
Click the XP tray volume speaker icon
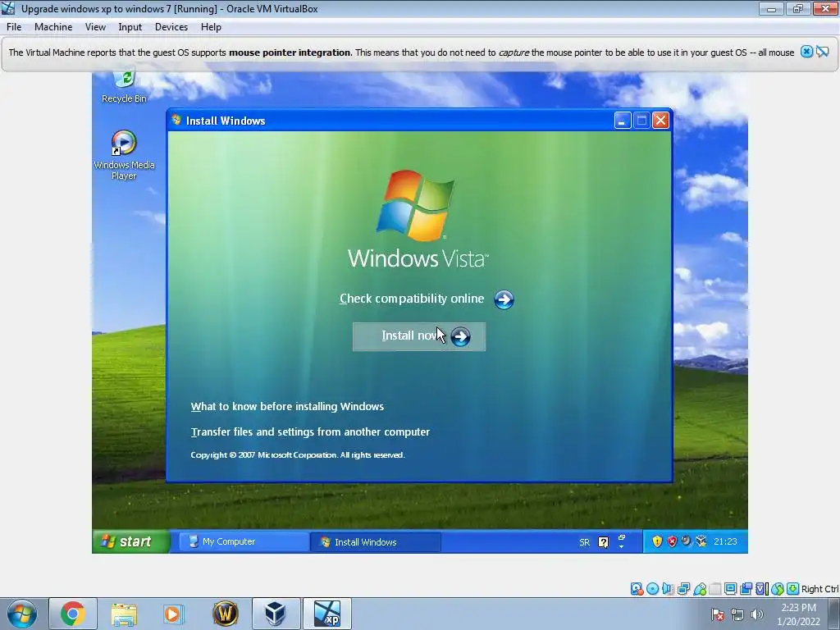click(687, 541)
